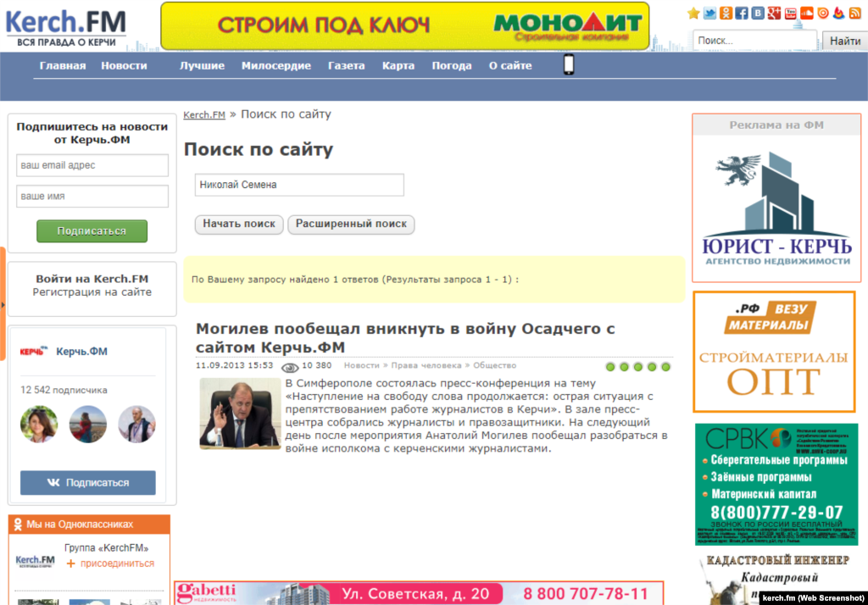Rate article using the fifth green dot

[665, 367]
